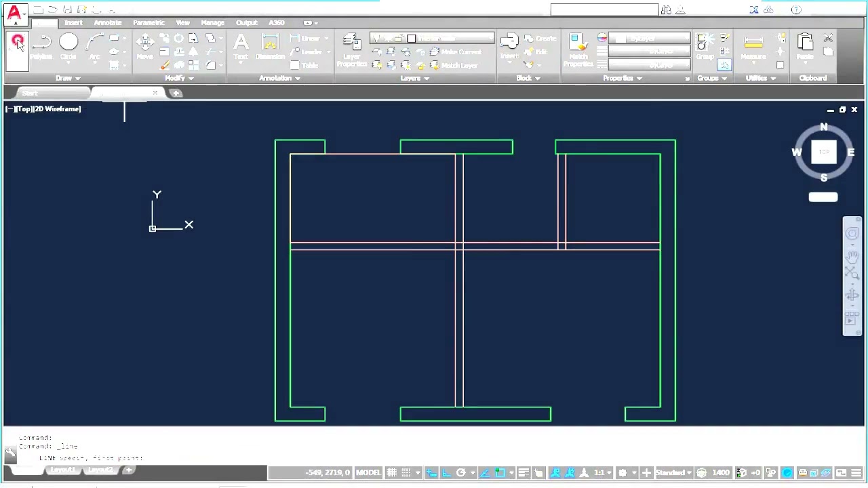Toggle grid display in status bar
Screen dimensions: 868x488
pyautogui.click(x=392, y=472)
